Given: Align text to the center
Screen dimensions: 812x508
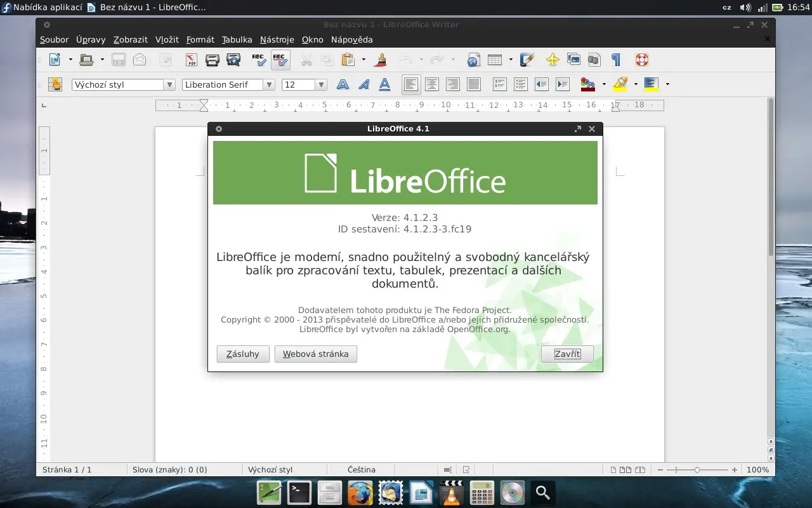Looking at the screenshot, I should (x=432, y=84).
